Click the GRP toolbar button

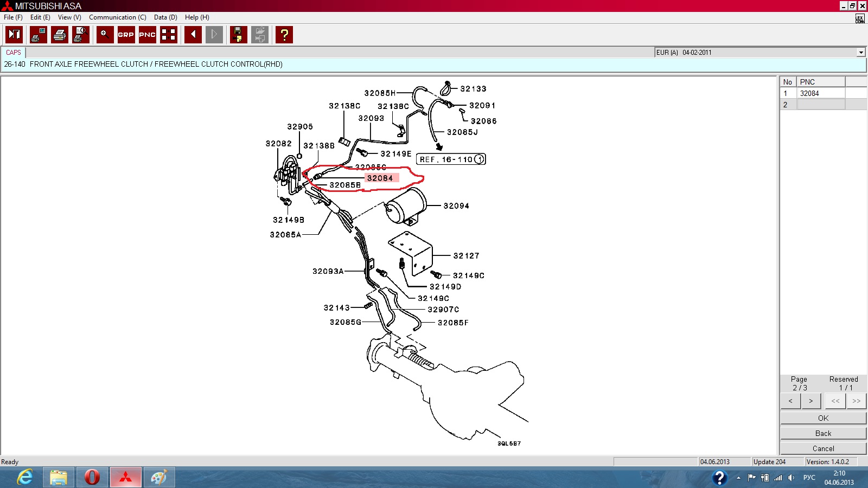[x=126, y=35]
